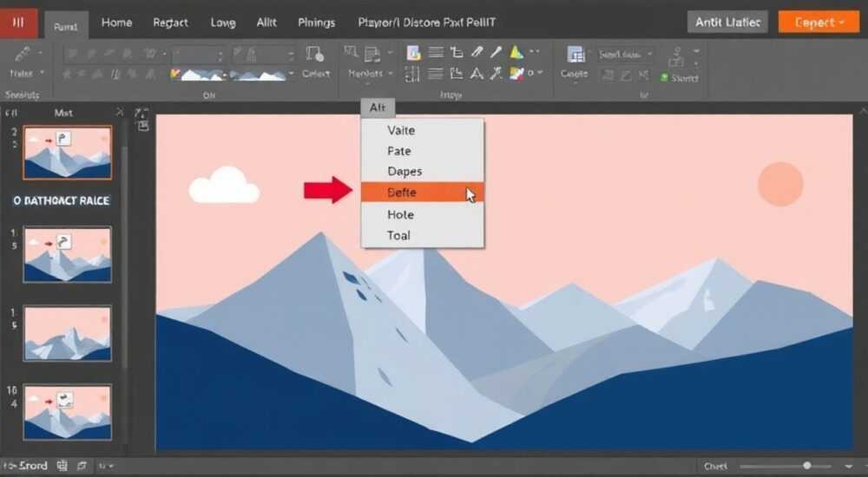Close the slide panel with X
The height and width of the screenshot is (477, 868).
point(120,113)
